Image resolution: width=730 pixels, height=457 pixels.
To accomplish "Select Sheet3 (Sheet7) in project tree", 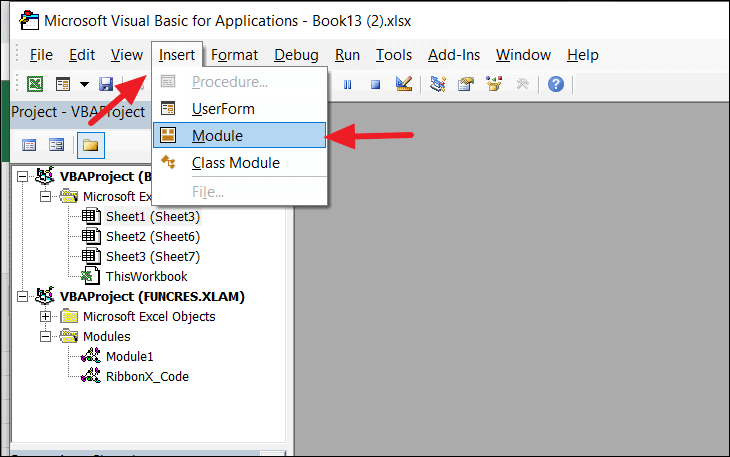I will [153, 256].
